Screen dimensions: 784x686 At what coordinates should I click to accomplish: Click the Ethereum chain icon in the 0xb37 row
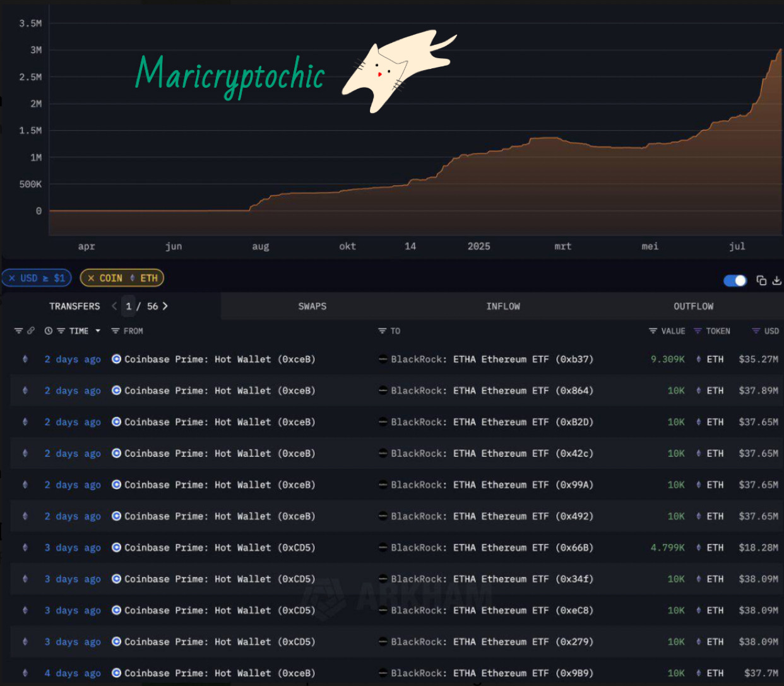coord(25,359)
